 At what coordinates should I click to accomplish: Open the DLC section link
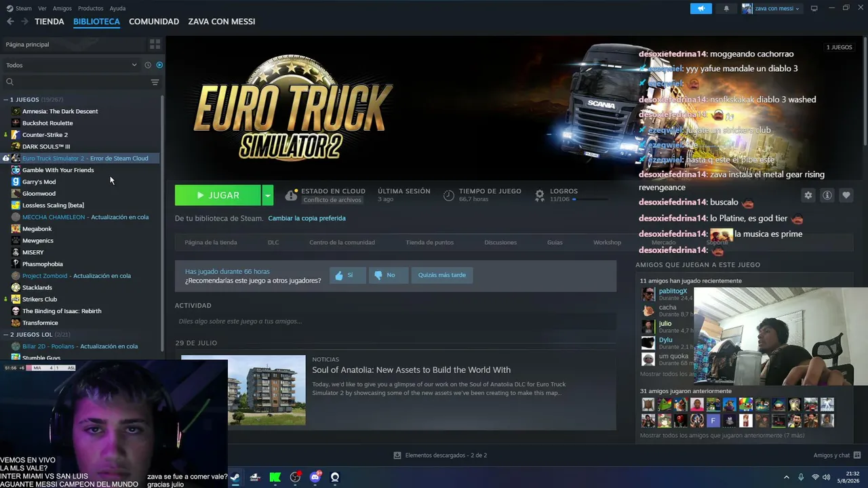pyautogui.click(x=273, y=242)
